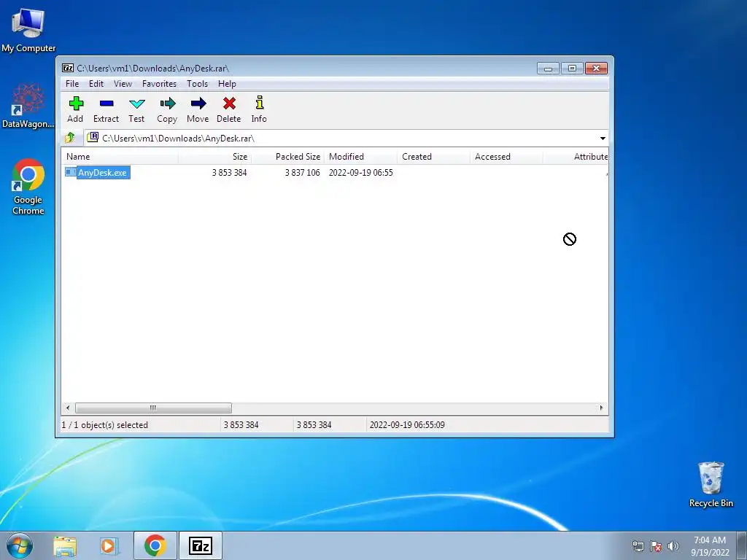Close the 7-Zip window

tap(596, 69)
